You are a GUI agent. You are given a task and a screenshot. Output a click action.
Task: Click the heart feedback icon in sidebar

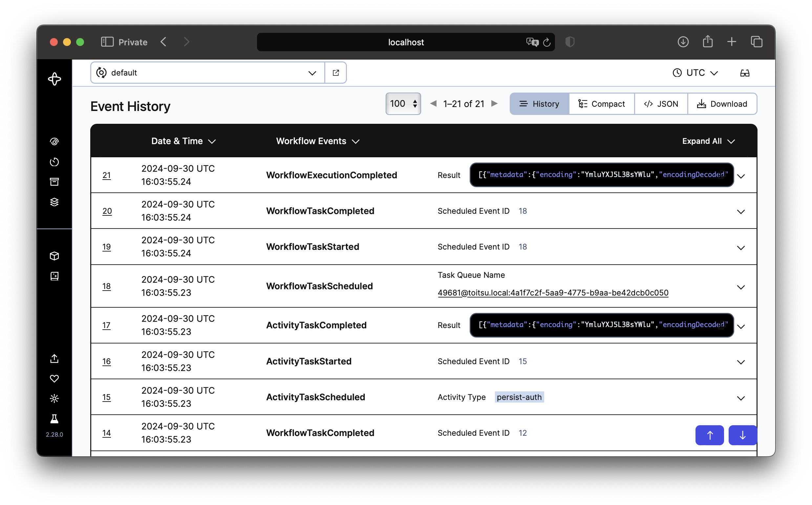pos(54,380)
